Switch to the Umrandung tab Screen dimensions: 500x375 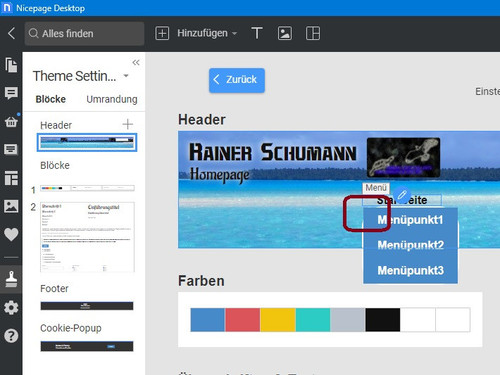[112, 99]
